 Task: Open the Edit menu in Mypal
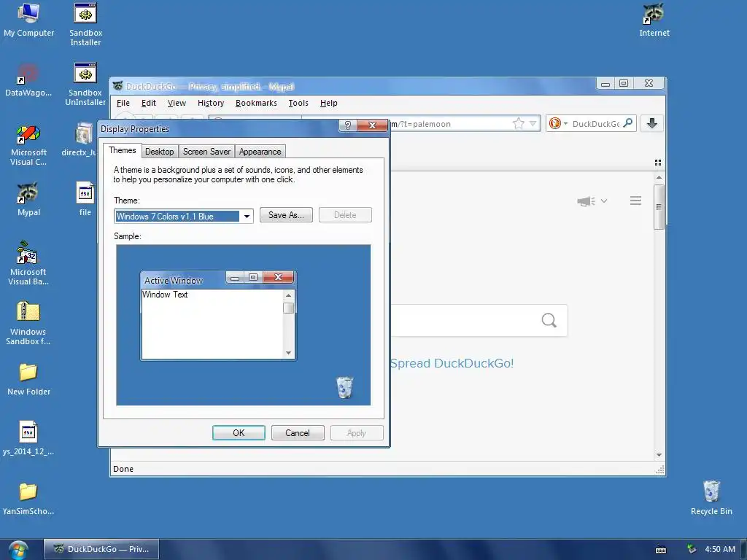149,103
